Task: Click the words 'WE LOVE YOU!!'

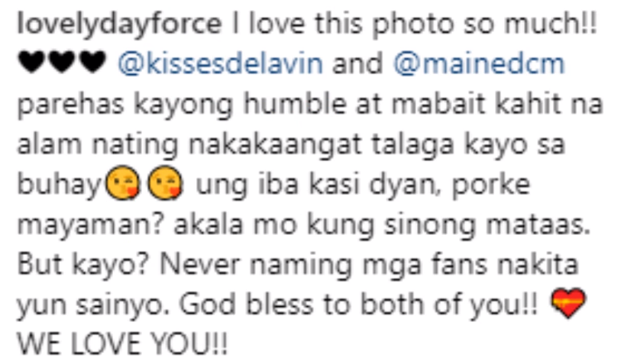Action: point(122,344)
